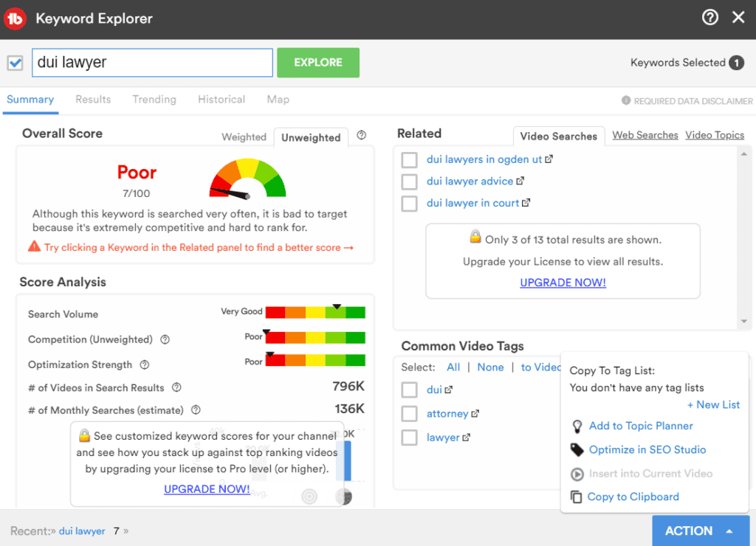Image resolution: width=756 pixels, height=546 pixels.
Task: Open the help question mark icon
Action: click(x=709, y=18)
